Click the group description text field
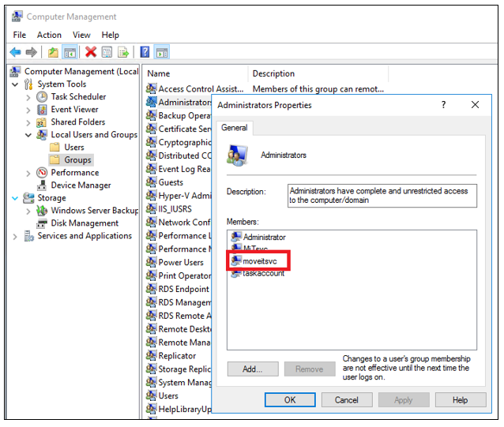504x427 pixels. 382,196
